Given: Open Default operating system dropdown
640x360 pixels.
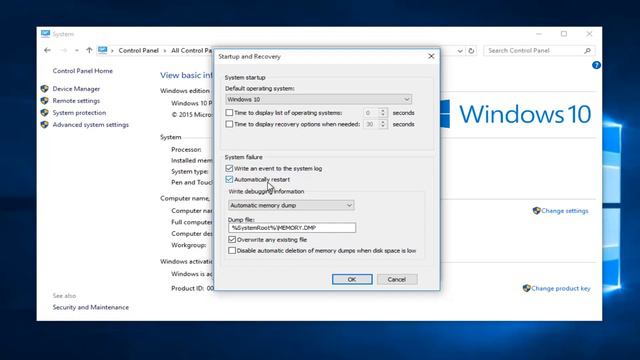Looking at the screenshot, I should (318, 99).
